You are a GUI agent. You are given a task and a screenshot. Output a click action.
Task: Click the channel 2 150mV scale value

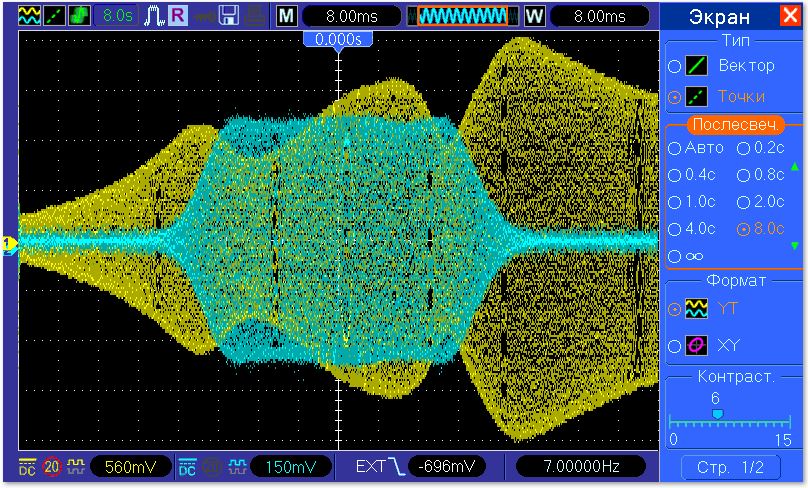click(x=291, y=467)
